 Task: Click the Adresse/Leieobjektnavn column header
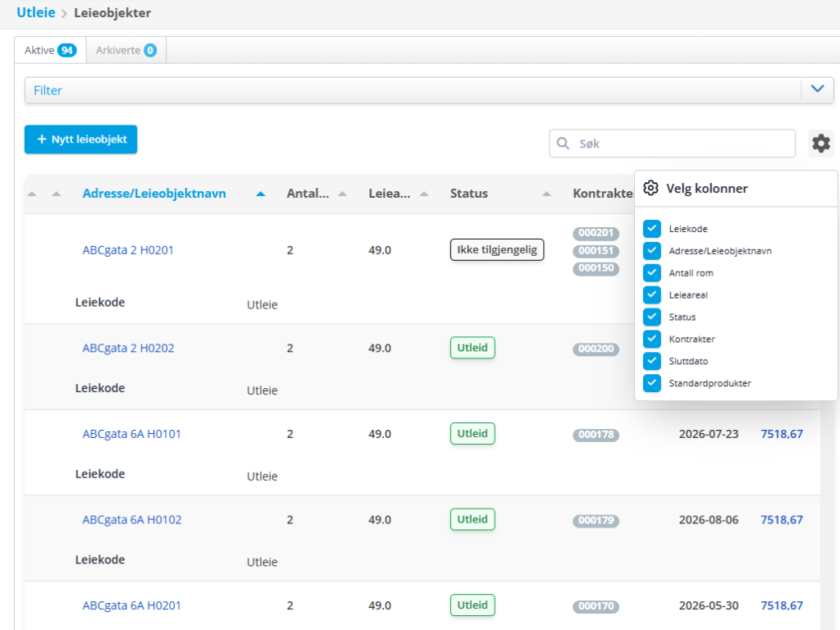153,194
